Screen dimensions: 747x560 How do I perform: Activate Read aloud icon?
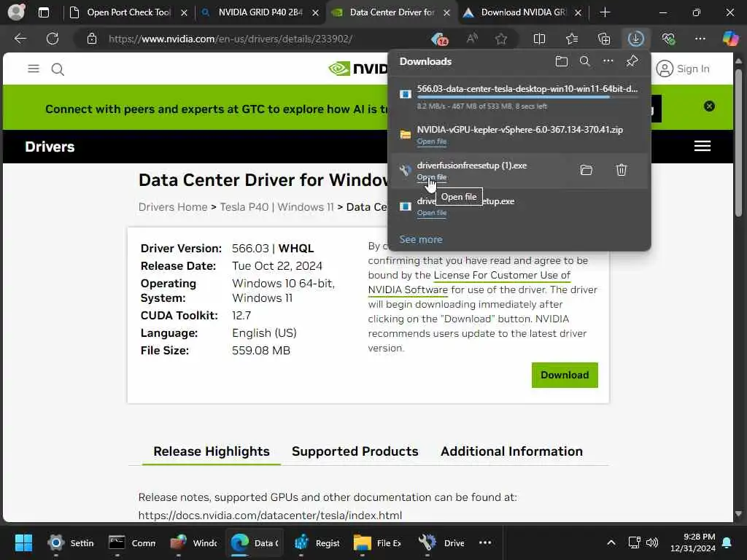coord(472,39)
